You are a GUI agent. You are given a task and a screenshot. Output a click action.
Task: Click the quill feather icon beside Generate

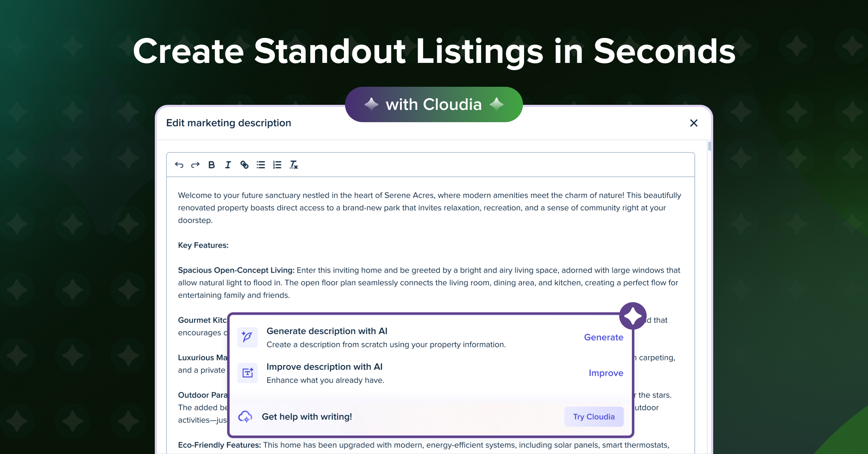point(247,337)
